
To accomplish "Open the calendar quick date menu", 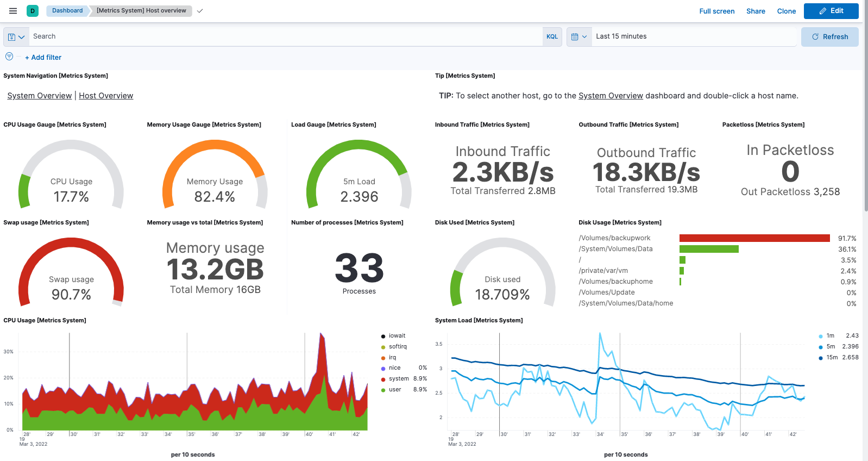I will (579, 37).
